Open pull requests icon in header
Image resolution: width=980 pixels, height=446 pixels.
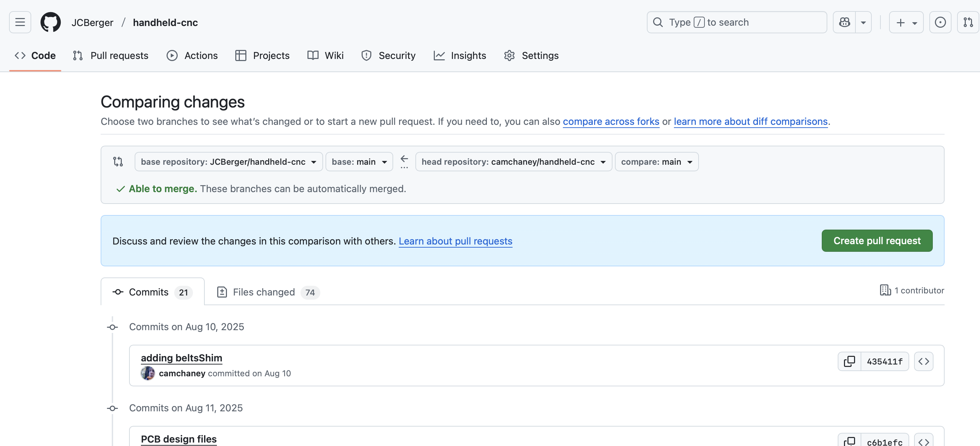click(x=968, y=23)
